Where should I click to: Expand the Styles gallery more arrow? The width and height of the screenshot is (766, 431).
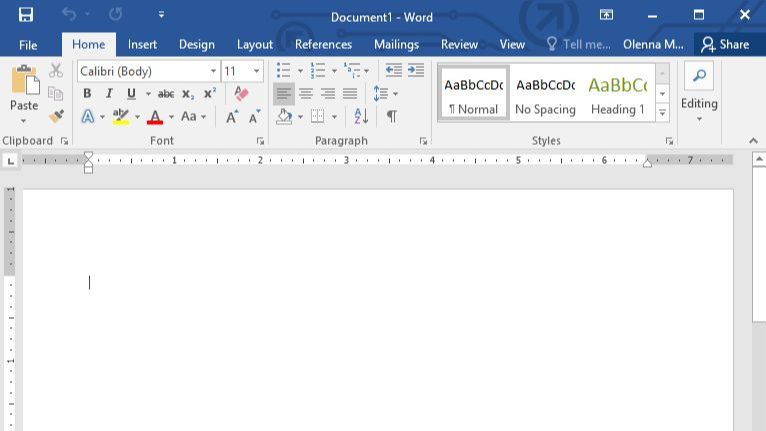point(662,113)
